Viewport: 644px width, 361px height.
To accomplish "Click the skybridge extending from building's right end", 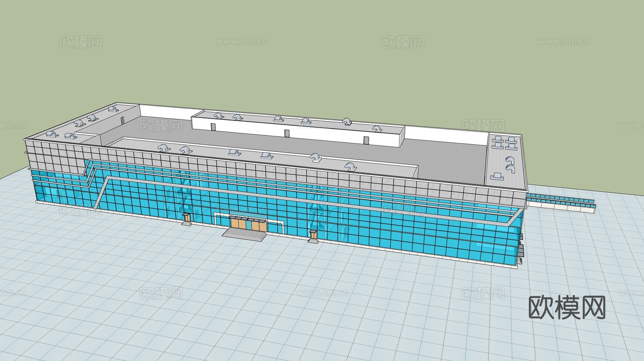I will point(561,203).
